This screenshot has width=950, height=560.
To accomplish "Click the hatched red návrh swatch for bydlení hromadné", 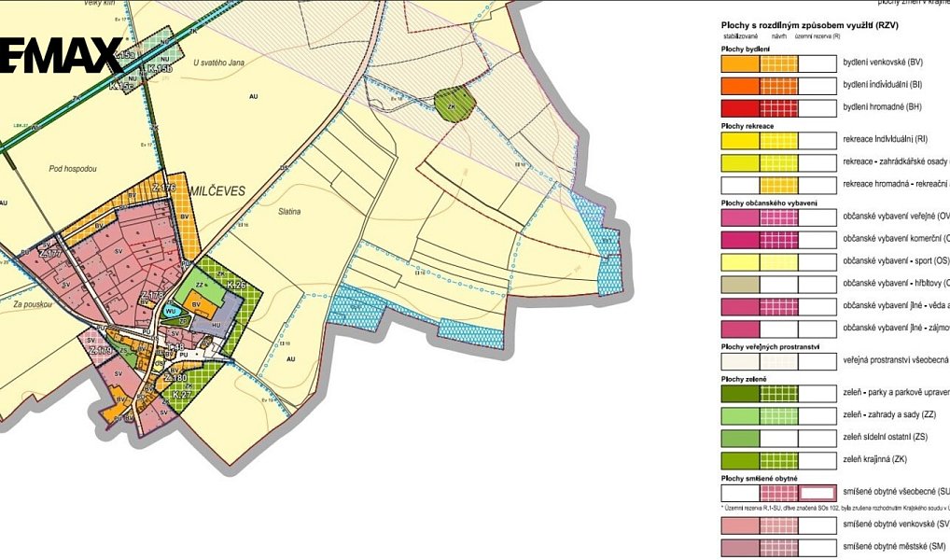I will coord(779,108).
